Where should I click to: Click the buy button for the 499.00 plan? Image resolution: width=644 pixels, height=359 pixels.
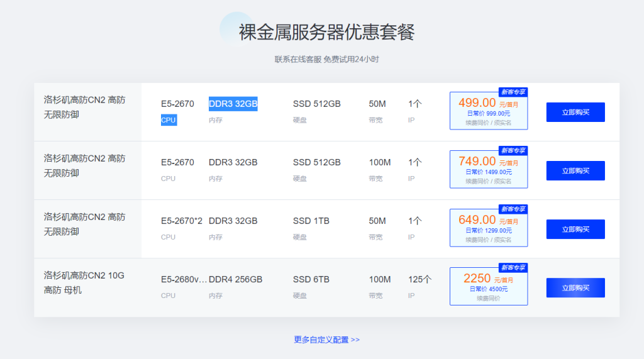click(x=575, y=112)
